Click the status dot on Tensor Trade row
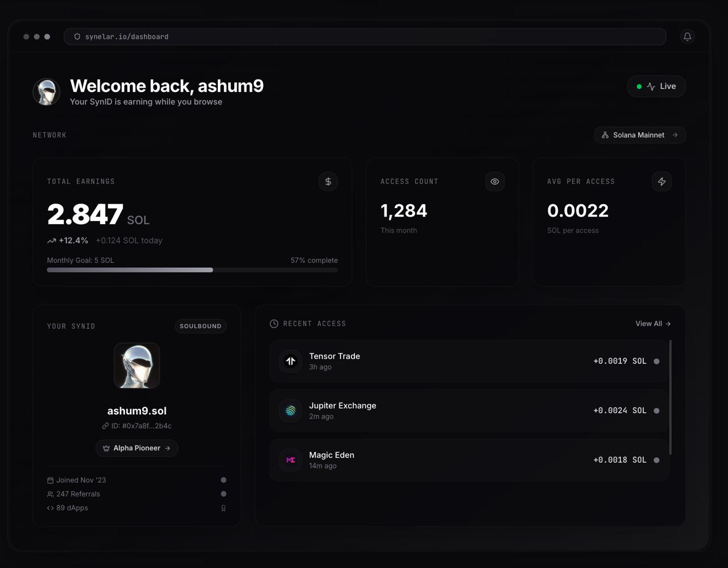This screenshot has width=728, height=568. pos(656,361)
